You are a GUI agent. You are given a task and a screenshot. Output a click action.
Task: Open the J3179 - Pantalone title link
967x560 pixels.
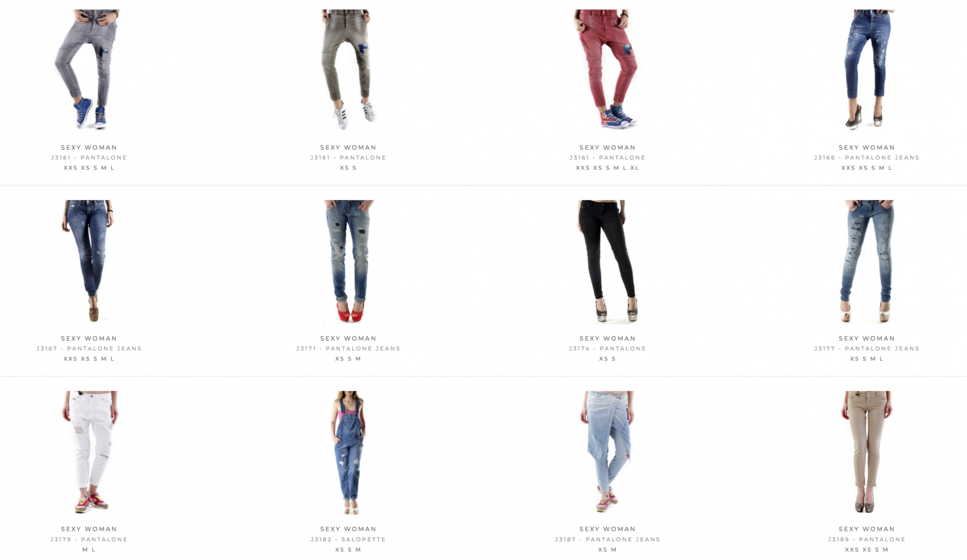pos(89,539)
